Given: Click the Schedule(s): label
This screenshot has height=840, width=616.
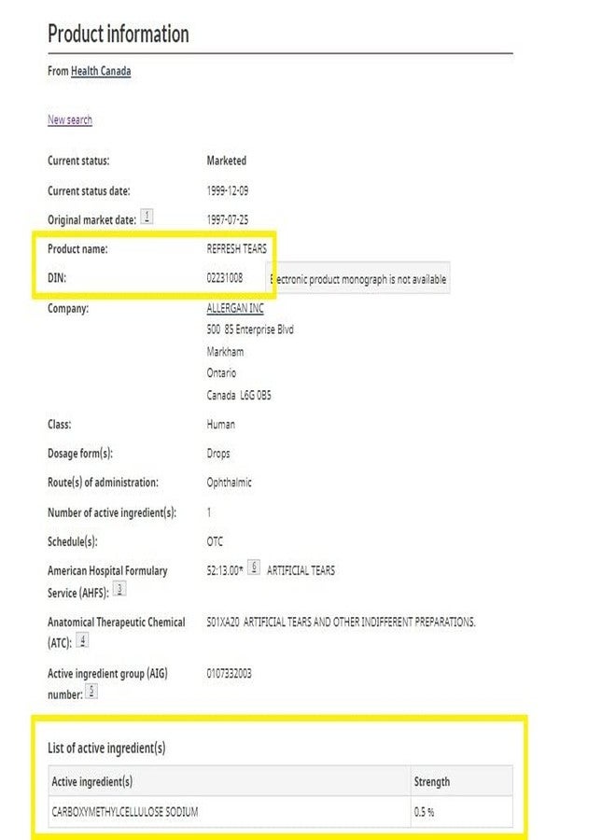Looking at the screenshot, I should click(73, 541).
